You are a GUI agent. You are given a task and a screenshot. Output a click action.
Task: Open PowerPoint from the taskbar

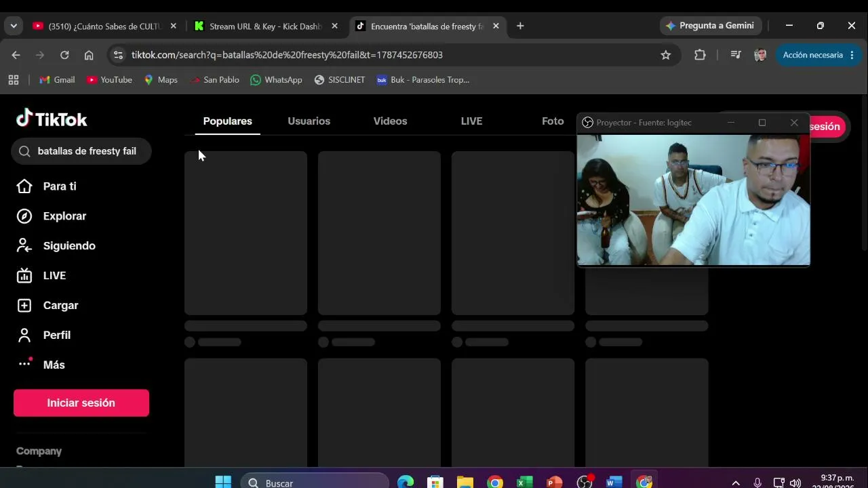[555, 483]
